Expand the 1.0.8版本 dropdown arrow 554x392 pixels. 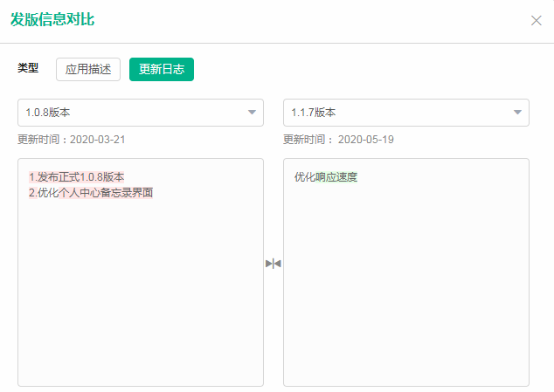coord(252,113)
